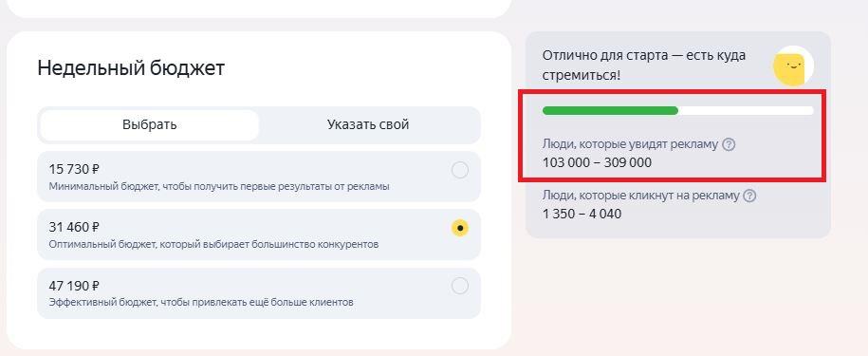Click the yellow smiley mascot icon
868x356 pixels.
point(793,66)
